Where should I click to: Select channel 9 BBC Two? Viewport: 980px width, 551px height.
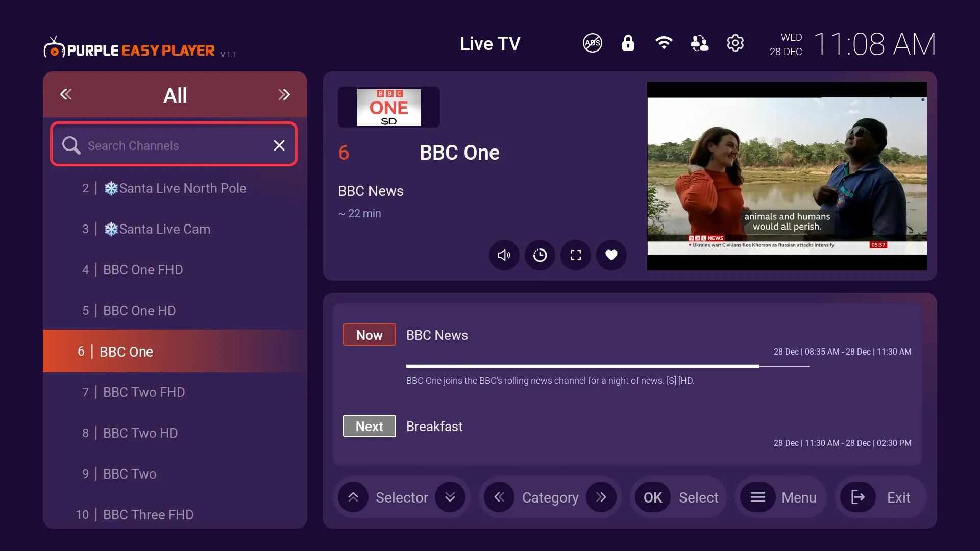point(175,474)
